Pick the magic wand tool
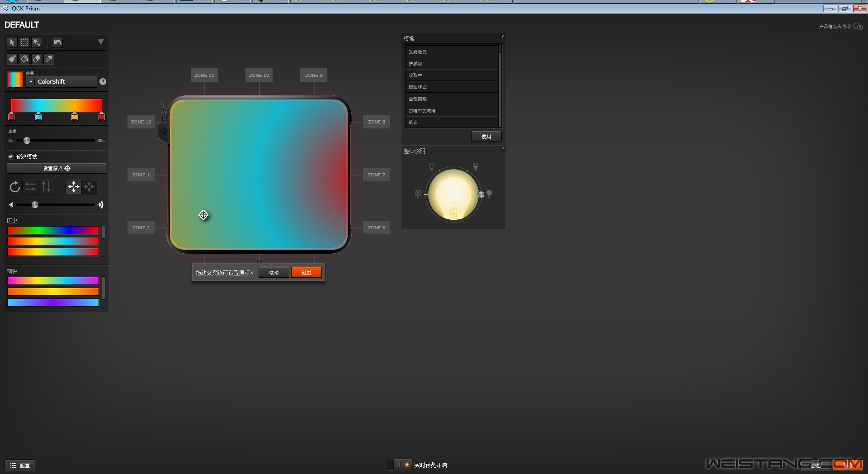Viewport: 868px width, 474px height. [37, 43]
